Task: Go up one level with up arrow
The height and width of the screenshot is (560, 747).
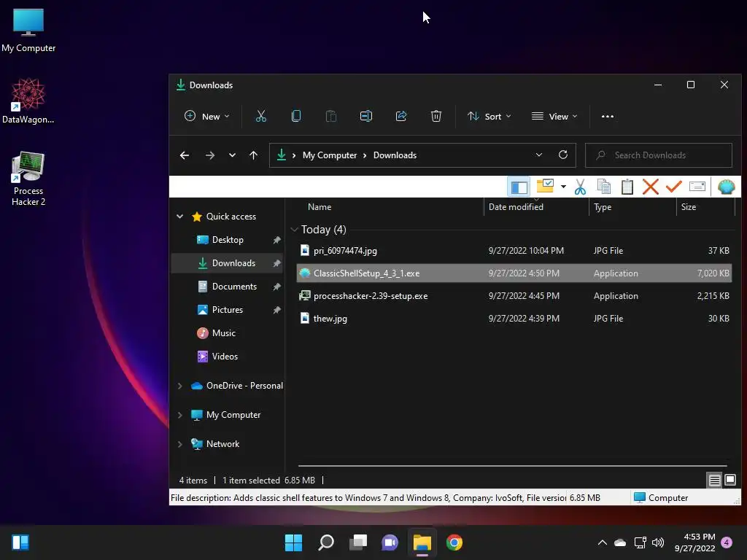Action: (253, 155)
